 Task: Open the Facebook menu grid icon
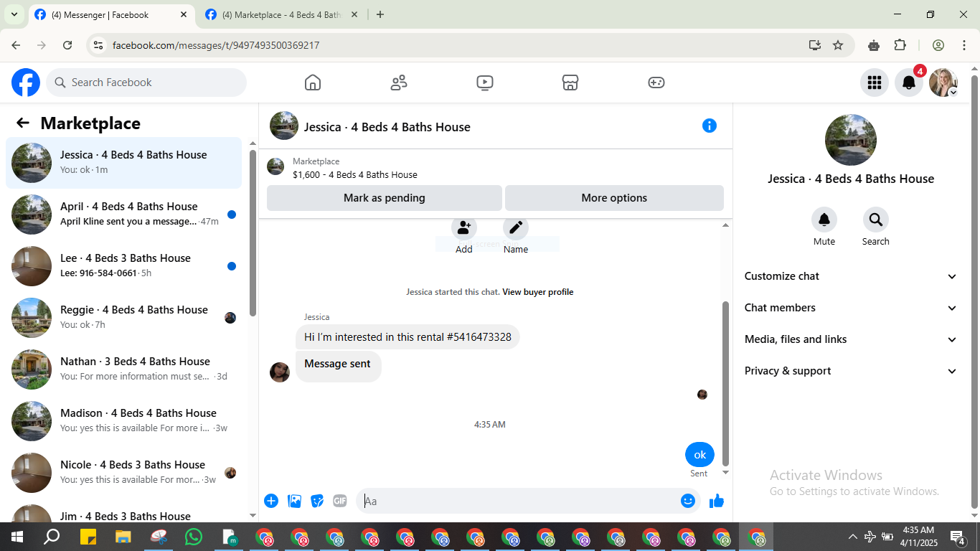point(875,83)
